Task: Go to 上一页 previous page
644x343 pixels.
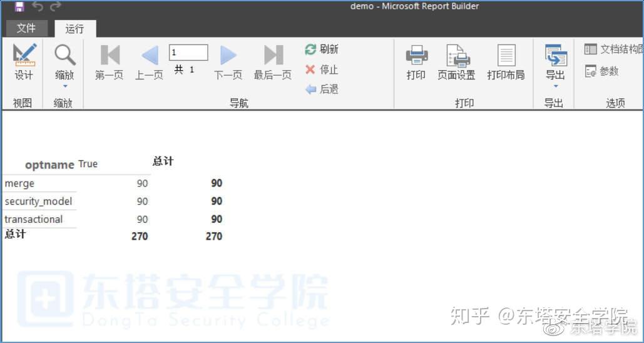Action: click(150, 61)
